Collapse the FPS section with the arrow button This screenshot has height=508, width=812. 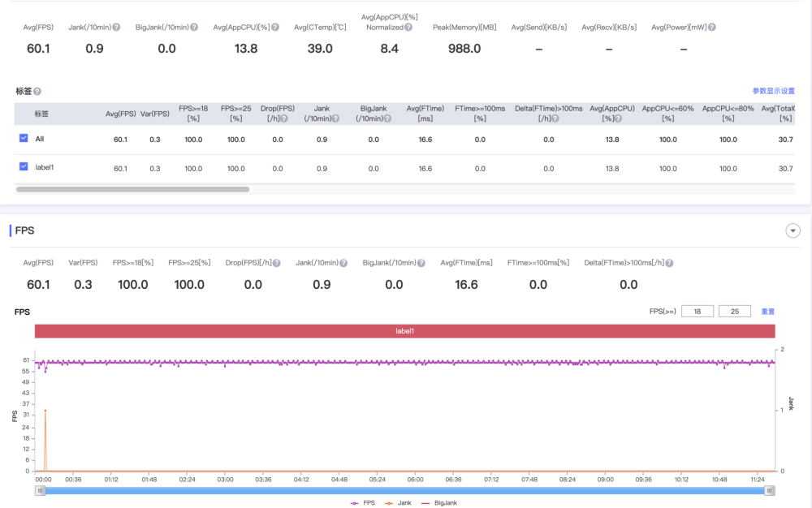[793, 231]
